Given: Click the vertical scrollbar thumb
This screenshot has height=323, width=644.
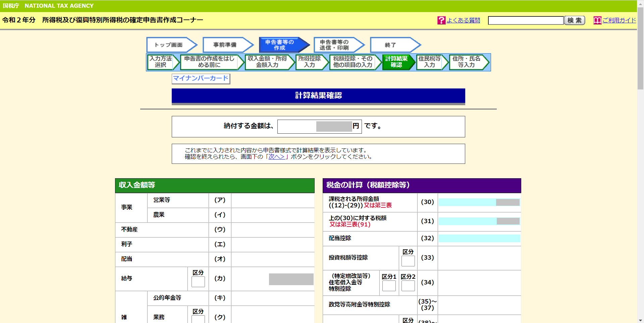Looking at the screenshot, I should point(640,48).
